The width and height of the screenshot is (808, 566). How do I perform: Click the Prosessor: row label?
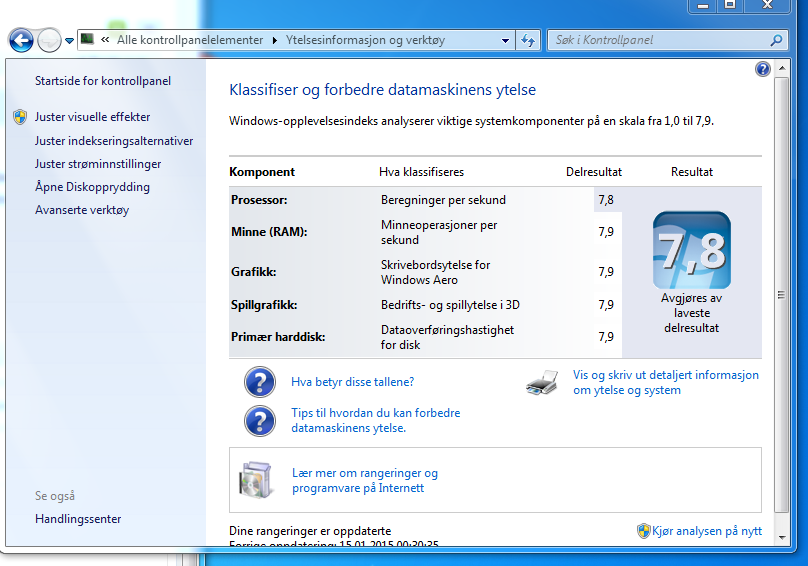259,200
